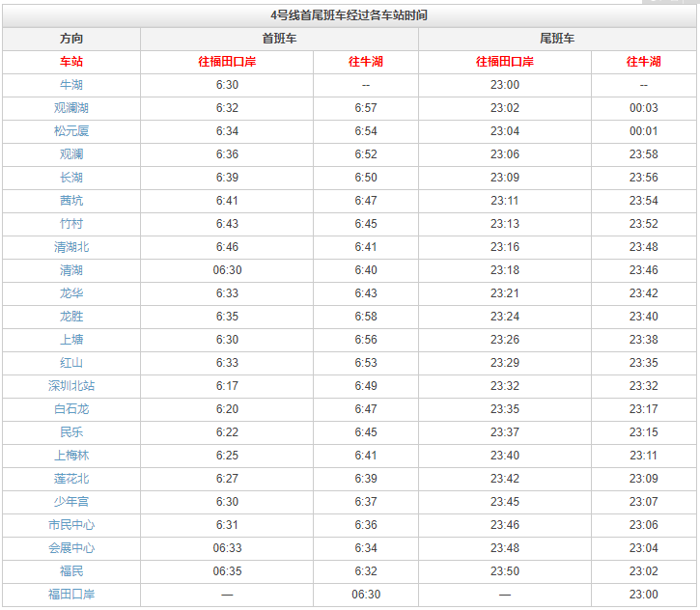Select 红山 last train time 23:29

tap(505, 363)
